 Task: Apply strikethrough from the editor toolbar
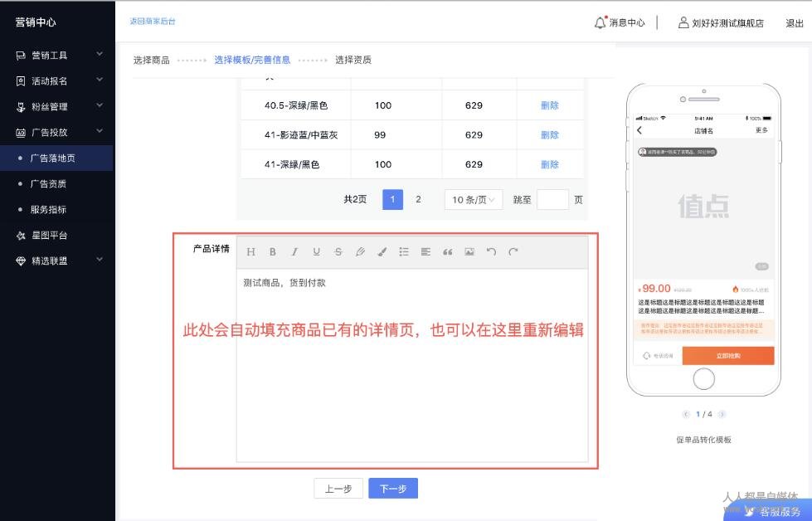click(x=338, y=252)
